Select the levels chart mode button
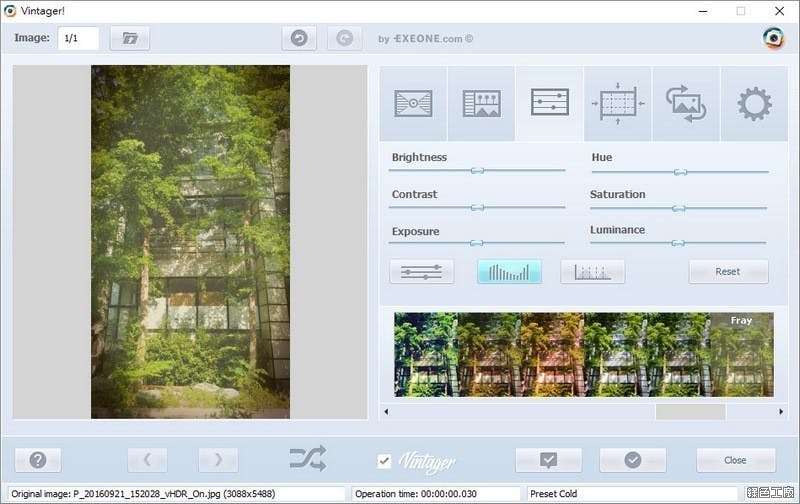The height and width of the screenshot is (504, 800). click(x=592, y=271)
